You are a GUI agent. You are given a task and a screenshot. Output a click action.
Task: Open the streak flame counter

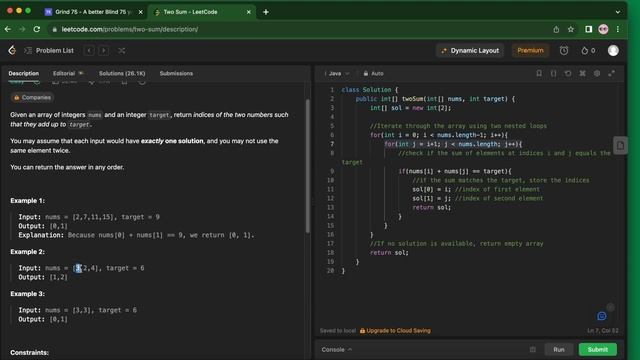[588, 51]
